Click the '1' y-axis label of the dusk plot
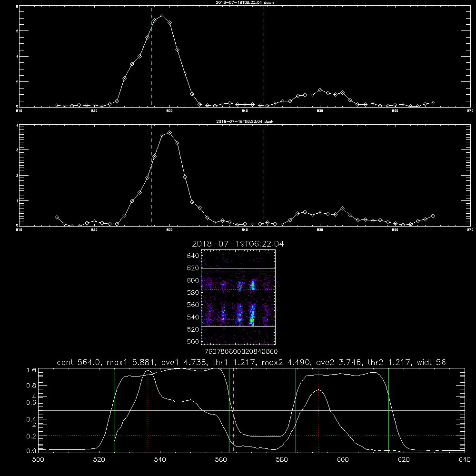476x476 pixels. click(17, 201)
